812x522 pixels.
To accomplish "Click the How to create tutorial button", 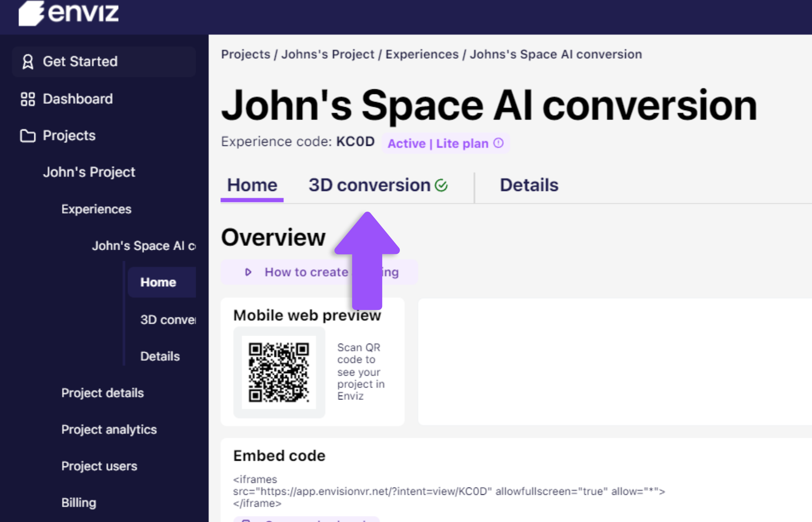I will (319, 272).
